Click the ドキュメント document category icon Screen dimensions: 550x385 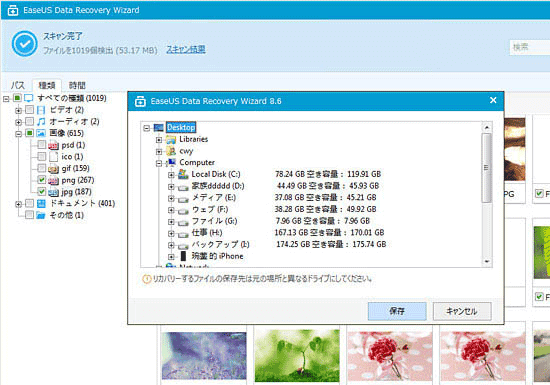(41, 204)
